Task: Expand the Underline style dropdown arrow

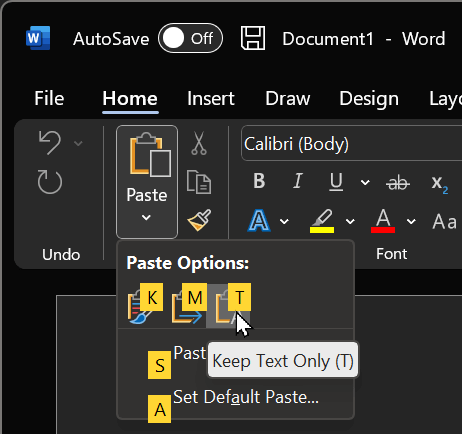Action: click(x=365, y=182)
